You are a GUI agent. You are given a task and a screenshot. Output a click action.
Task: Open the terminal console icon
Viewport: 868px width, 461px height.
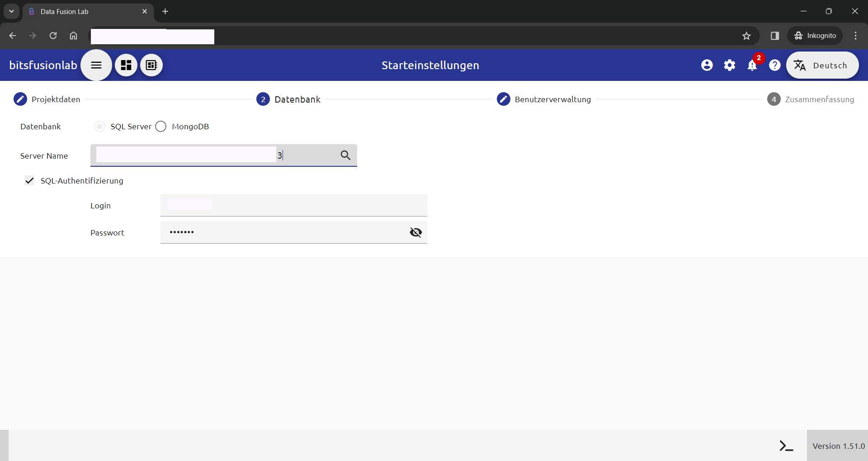pyautogui.click(x=786, y=446)
